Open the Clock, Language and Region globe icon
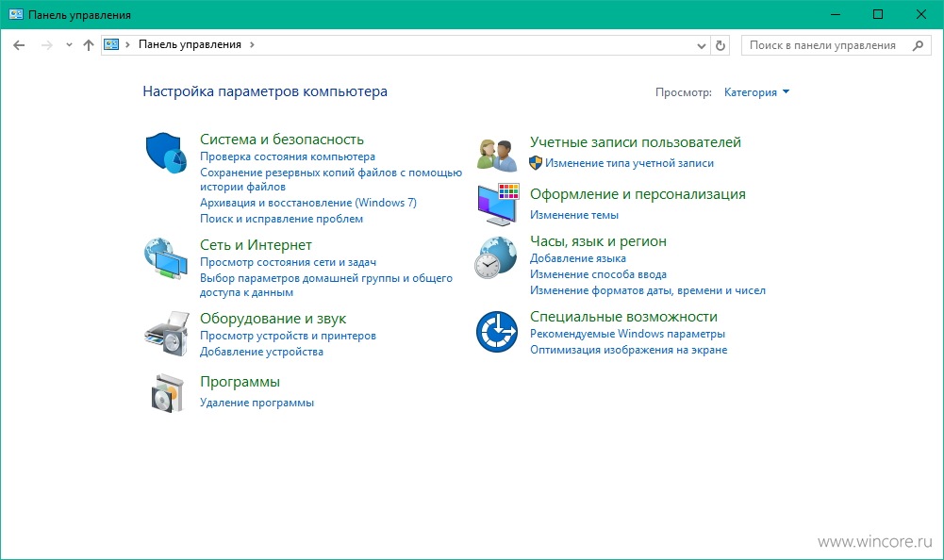944x560 pixels. click(495, 257)
